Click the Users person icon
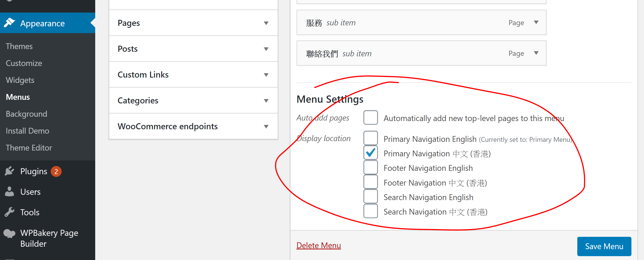Screen dimensions: 644x260 click(x=9, y=192)
